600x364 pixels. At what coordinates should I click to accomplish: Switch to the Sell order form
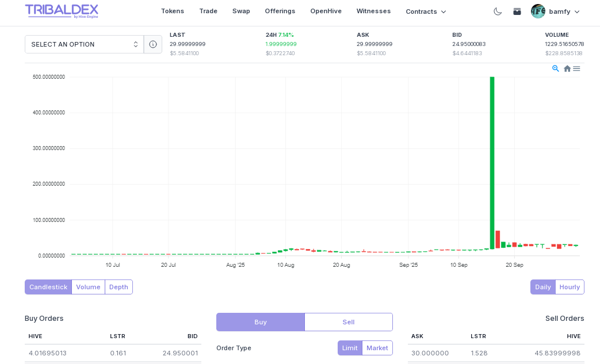[x=349, y=322]
